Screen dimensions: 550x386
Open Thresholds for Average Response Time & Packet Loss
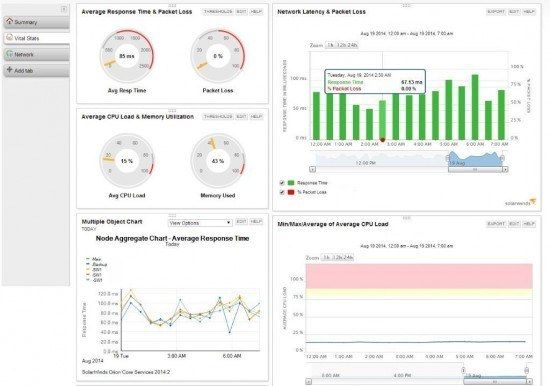pyautogui.click(x=218, y=12)
